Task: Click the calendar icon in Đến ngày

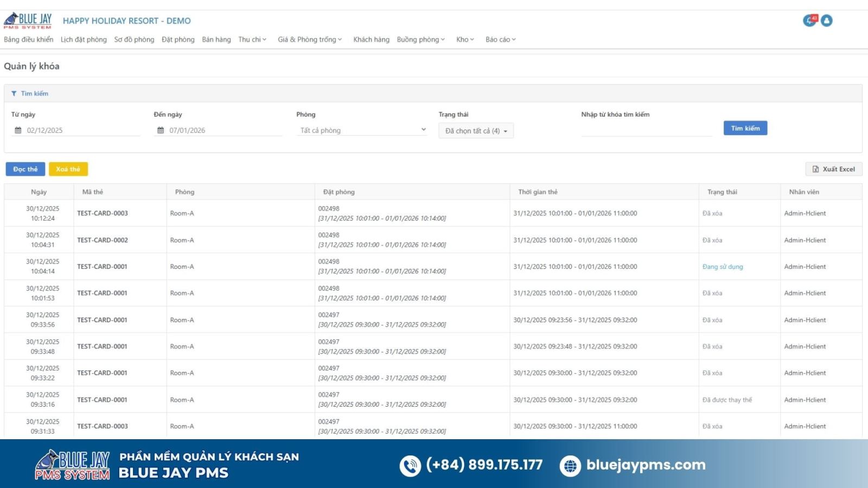Action: pyautogui.click(x=161, y=131)
